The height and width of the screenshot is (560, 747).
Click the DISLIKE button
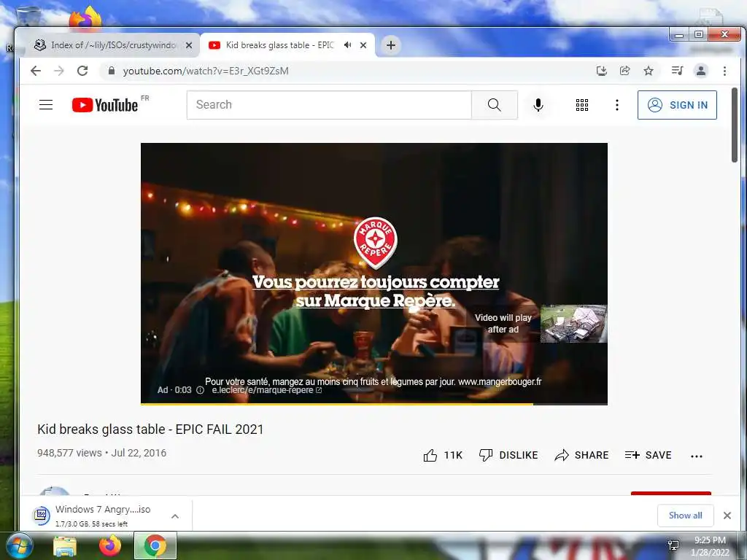pyautogui.click(x=508, y=455)
